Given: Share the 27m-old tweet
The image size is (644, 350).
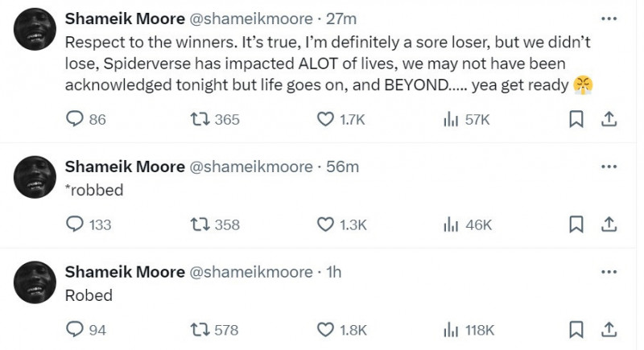Looking at the screenshot, I should pyautogui.click(x=609, y=119).
